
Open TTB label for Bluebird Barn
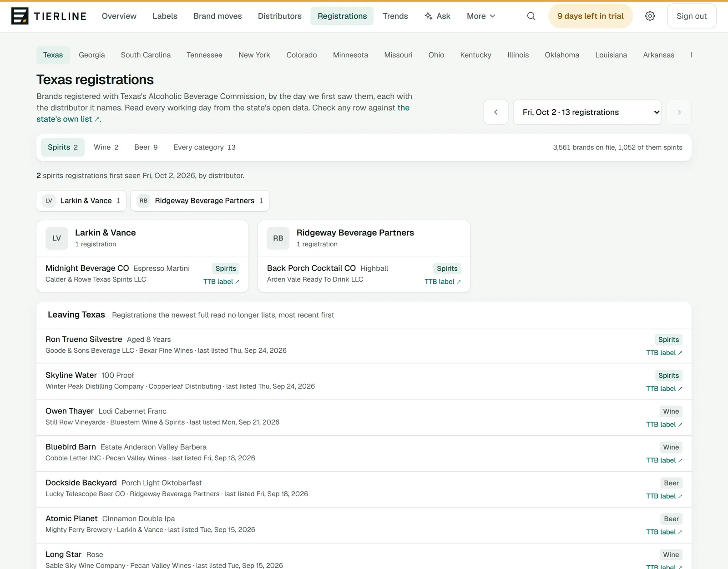pos(664,460)
